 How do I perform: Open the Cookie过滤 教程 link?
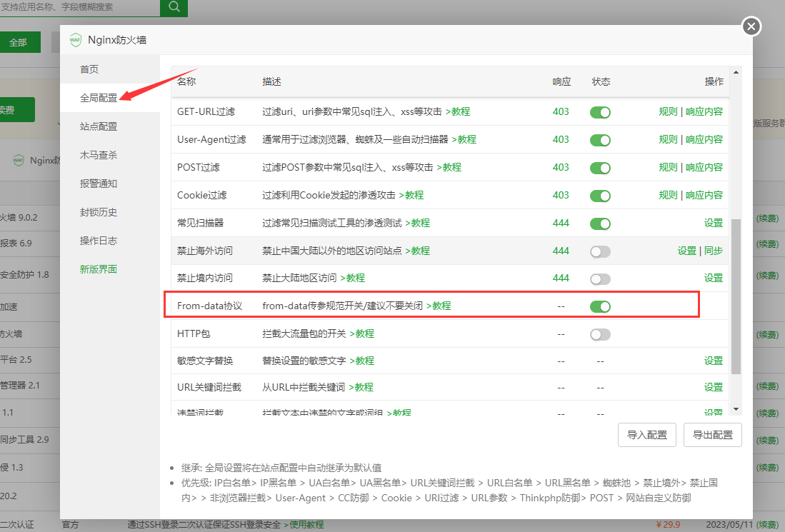click(x=411, y=195)
